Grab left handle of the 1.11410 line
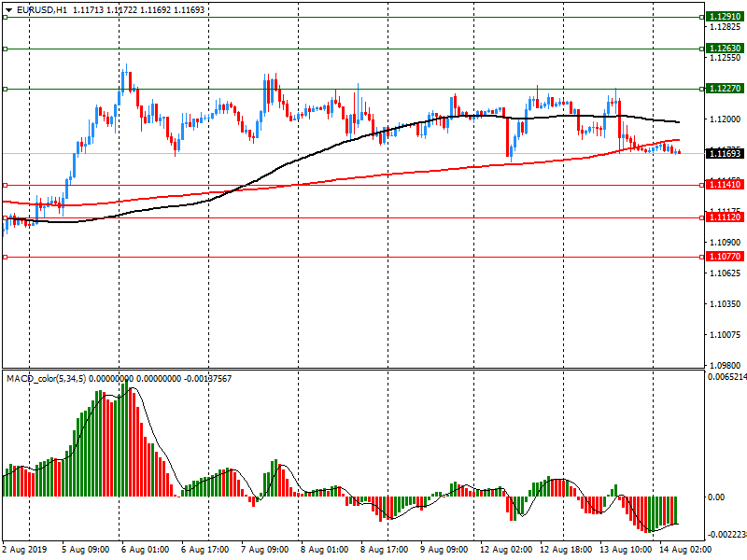Viewport: 747px width, 560px height. pos(6,185)
